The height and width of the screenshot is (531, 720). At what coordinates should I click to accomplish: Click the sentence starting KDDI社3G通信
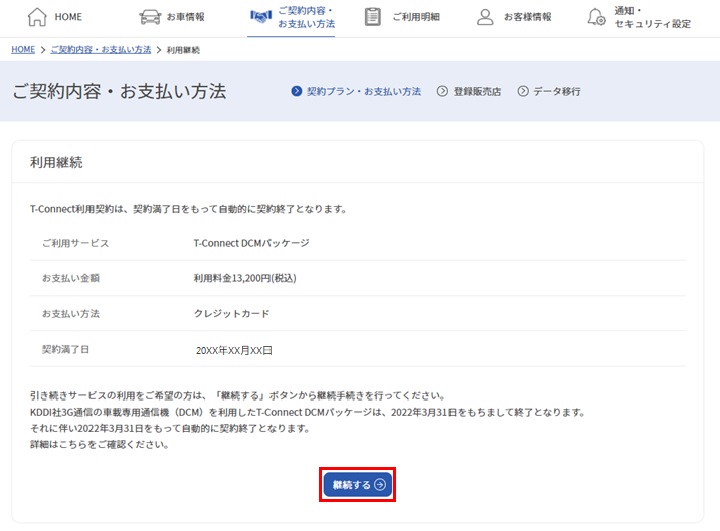point(308,412)
